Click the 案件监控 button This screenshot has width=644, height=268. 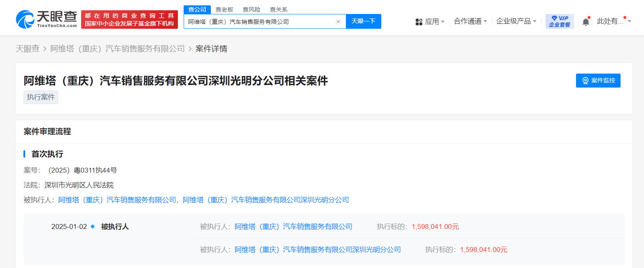598,81
